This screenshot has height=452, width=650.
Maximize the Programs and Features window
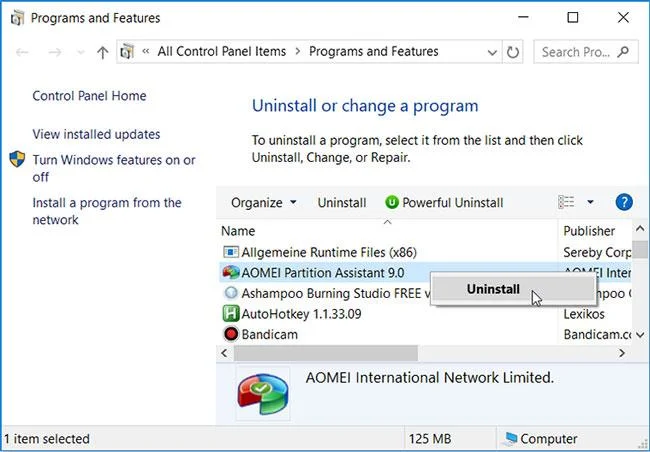click(x=573, y=17)
